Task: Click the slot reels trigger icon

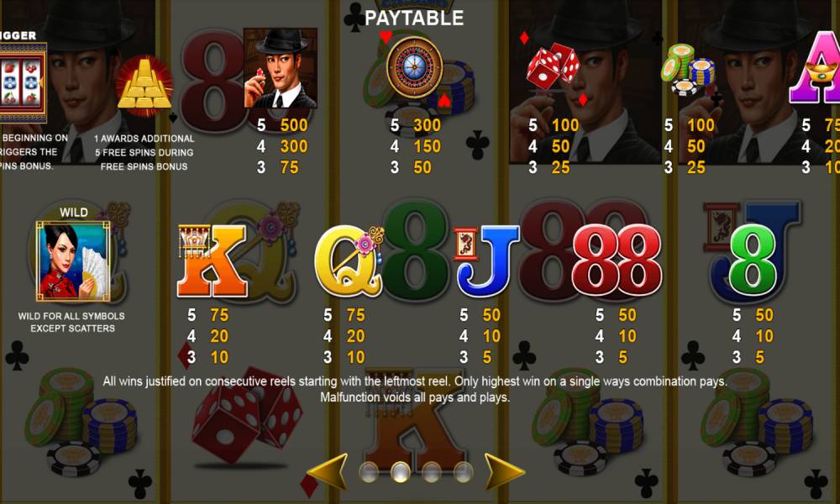Action: point(23,83)
